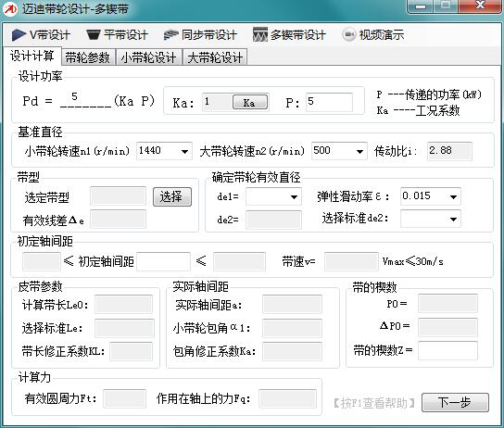This screenshot has height=428, width=504.
Task: Switch to 带轮参数 tab
Action: [x=88, y=57]
